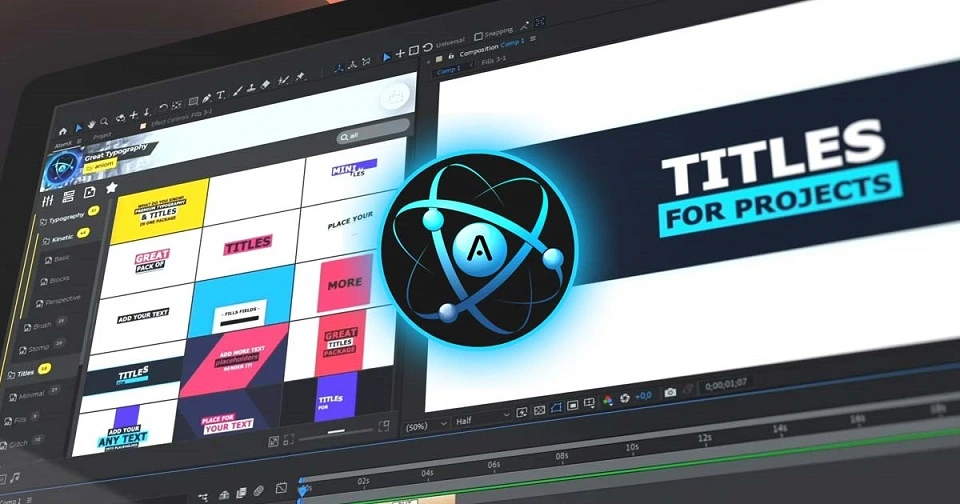
Task: Select the Hand tool in toolbar
Action: click(x=92, y=125)
